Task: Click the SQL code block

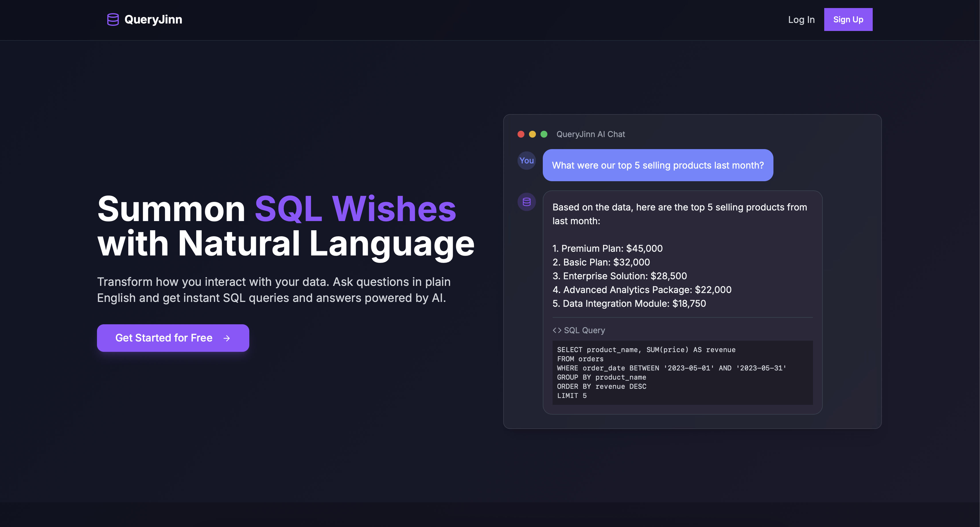Action: [x=682, y=372]
